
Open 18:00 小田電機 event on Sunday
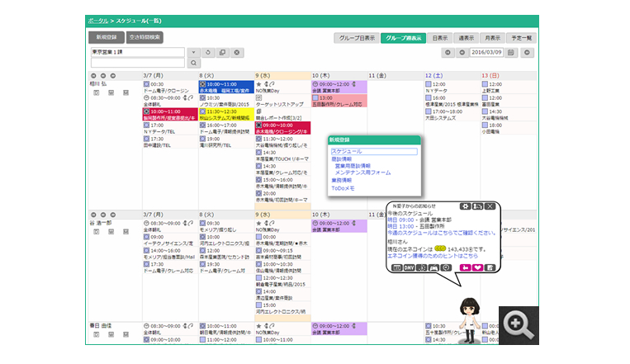(509, 128)
